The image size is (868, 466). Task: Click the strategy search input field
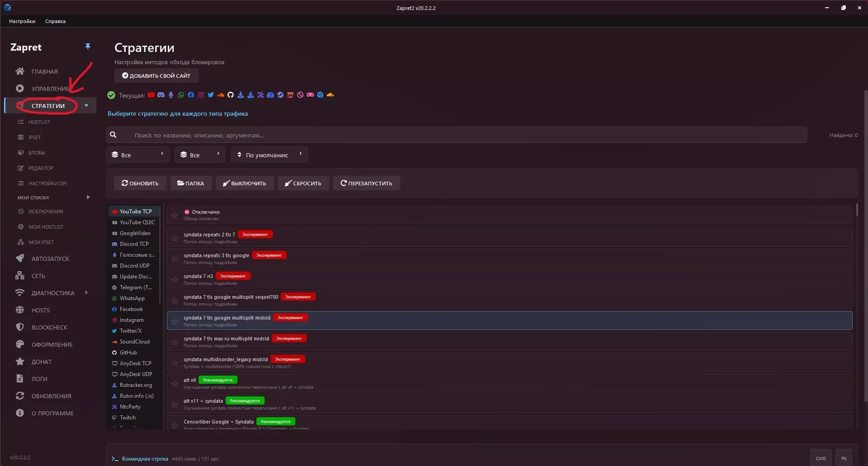pos(457,135)
